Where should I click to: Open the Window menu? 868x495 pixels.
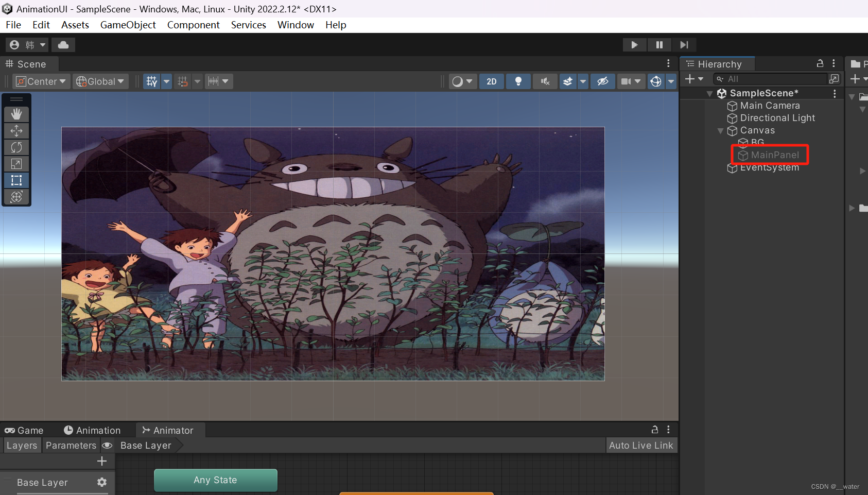[x=296, y=25]
